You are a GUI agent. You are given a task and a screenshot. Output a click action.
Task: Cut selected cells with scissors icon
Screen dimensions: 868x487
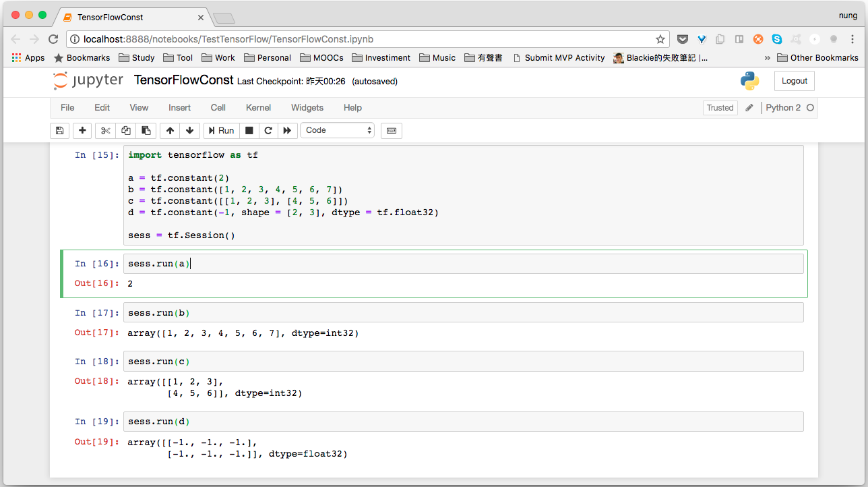pos(105,130)
